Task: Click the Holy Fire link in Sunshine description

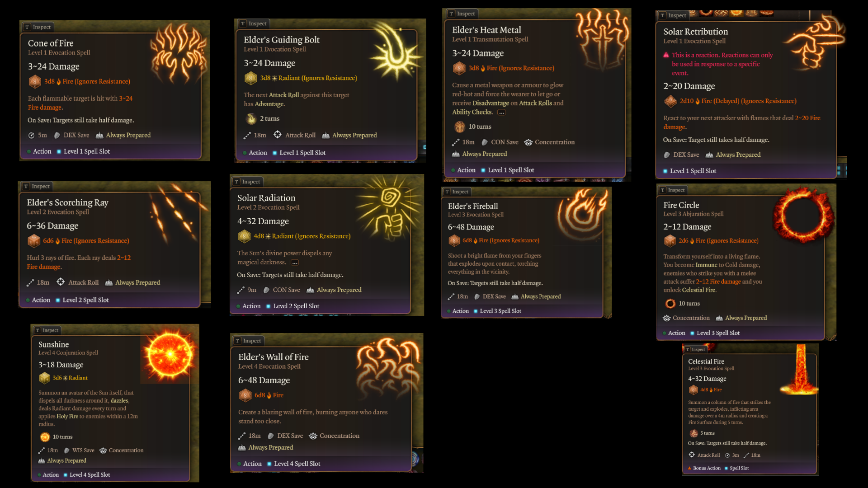Action: pos(67,417)
